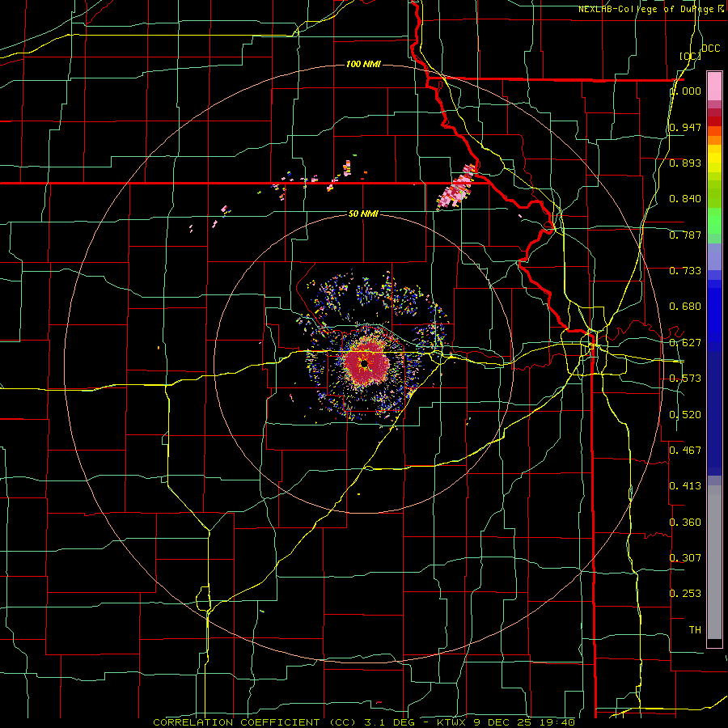The image size is (728, 728).
Task: Click the 0.307 scale value
Action: (685, 558)
